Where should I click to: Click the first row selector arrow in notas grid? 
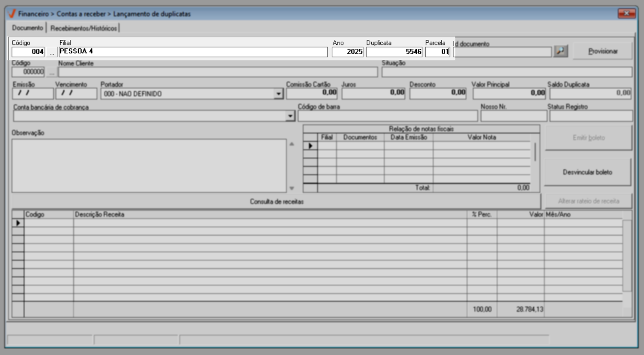310,145
